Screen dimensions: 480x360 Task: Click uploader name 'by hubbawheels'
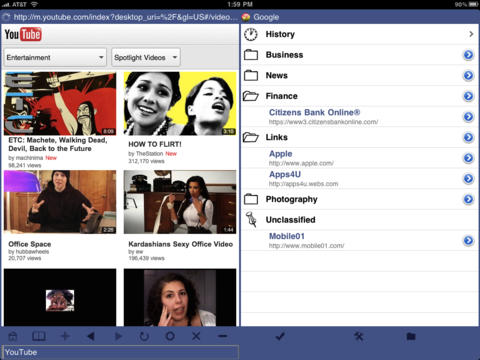[x=29, y=252]
